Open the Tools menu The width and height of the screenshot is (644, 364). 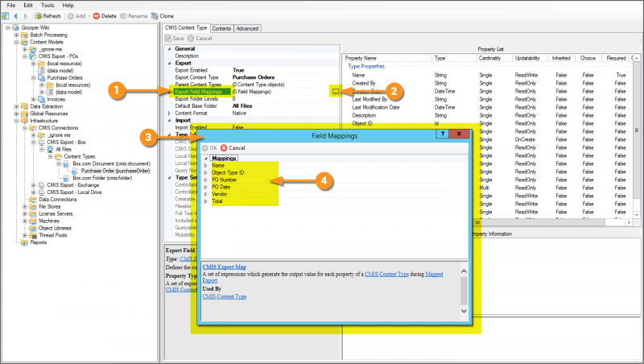click(47, 6)
